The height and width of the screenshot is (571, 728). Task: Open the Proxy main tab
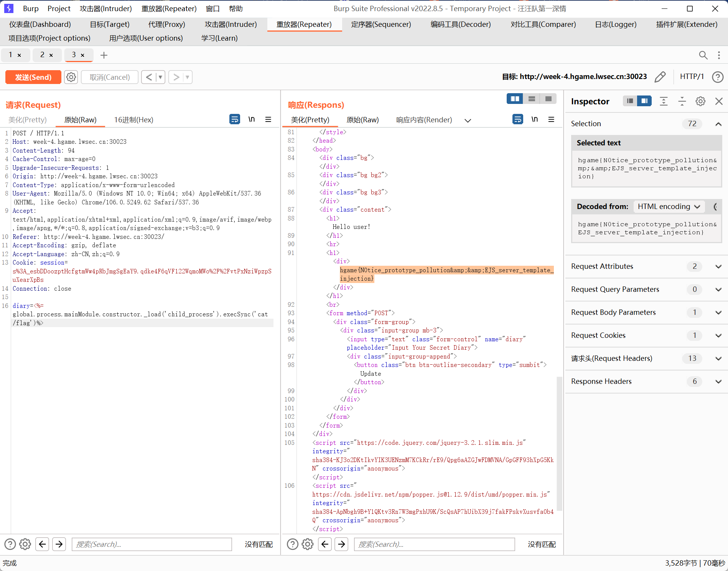(166, 24)
